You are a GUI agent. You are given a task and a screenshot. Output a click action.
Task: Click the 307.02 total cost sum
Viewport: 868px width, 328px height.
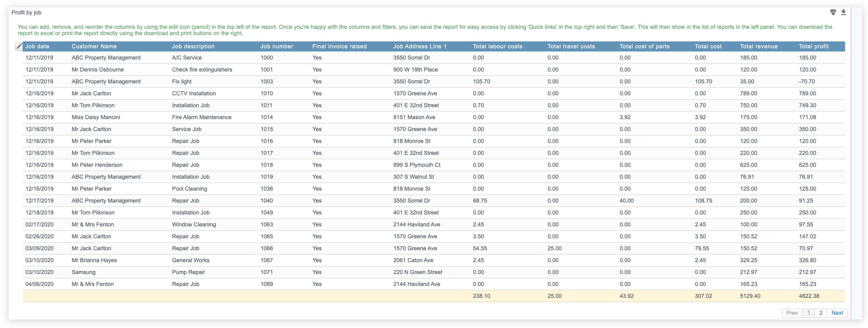click(x=703, y=296)
